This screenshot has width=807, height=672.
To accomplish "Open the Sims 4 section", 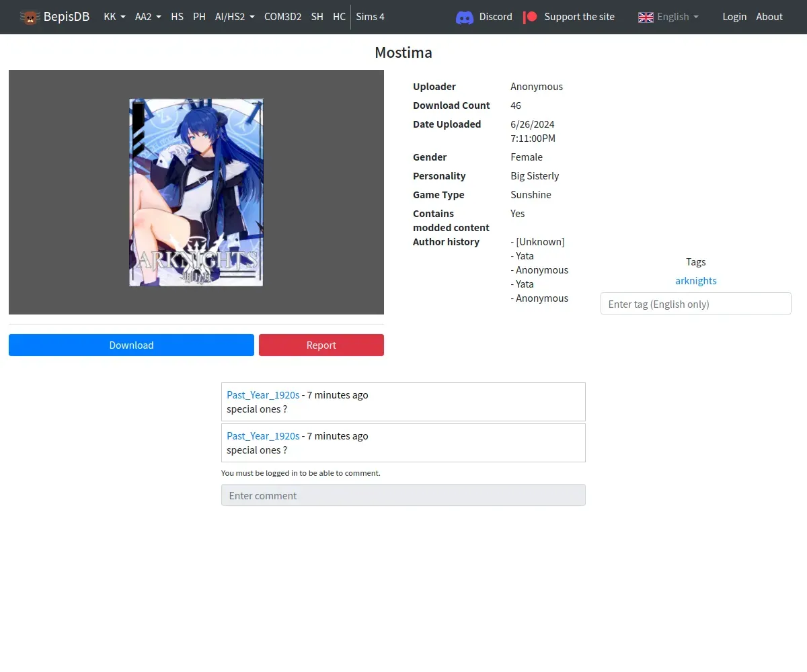I will tap(370, 17).
